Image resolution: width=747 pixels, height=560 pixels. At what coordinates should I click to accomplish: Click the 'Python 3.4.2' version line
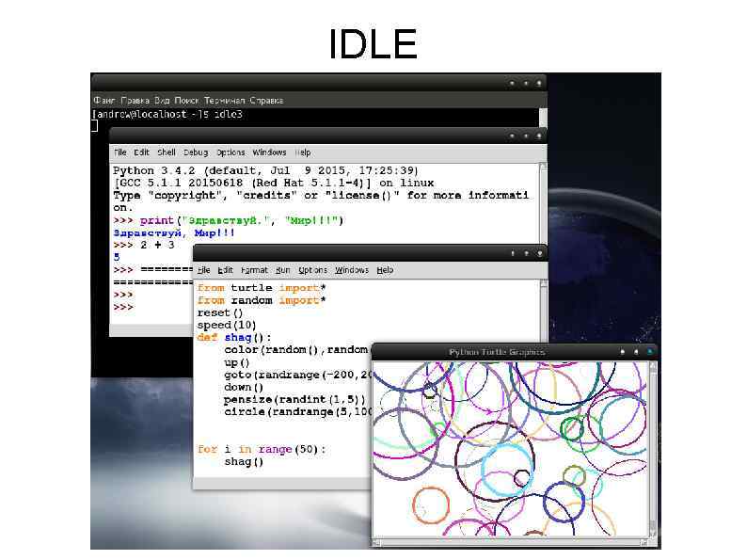(x=265, y=170)
